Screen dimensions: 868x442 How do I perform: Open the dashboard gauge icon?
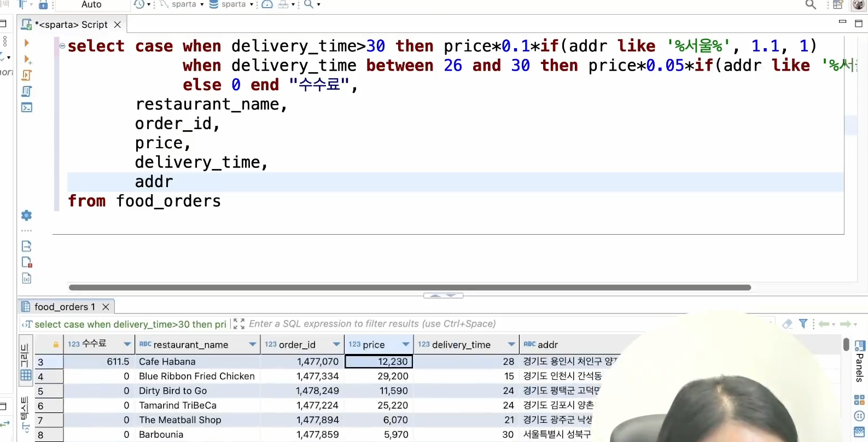coord(267,4)
